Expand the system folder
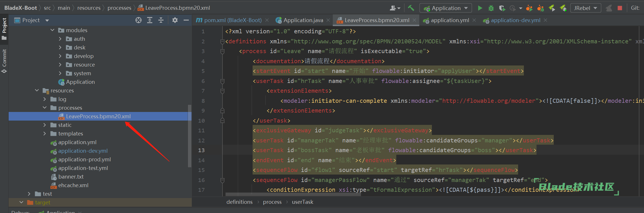This screenshot has height=213, width=644. click(60, 73)
